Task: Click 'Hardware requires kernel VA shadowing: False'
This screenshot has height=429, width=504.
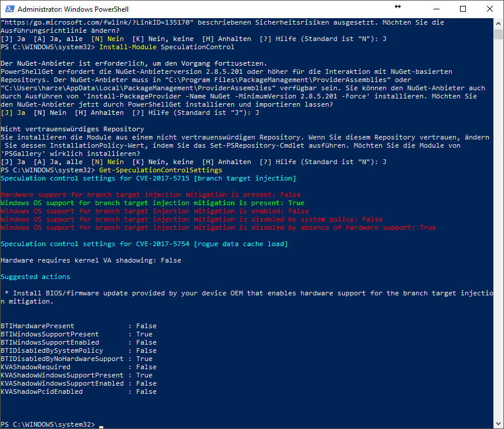Action: [x=90, y=260]
